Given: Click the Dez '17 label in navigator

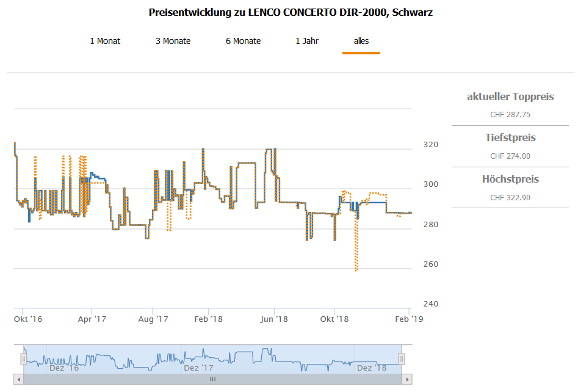Looking at the screenshot, I should coord(198,368).
